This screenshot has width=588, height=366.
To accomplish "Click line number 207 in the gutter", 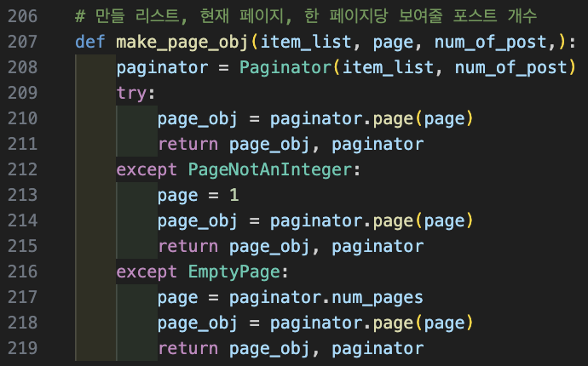I will click(x=22, y=42).
